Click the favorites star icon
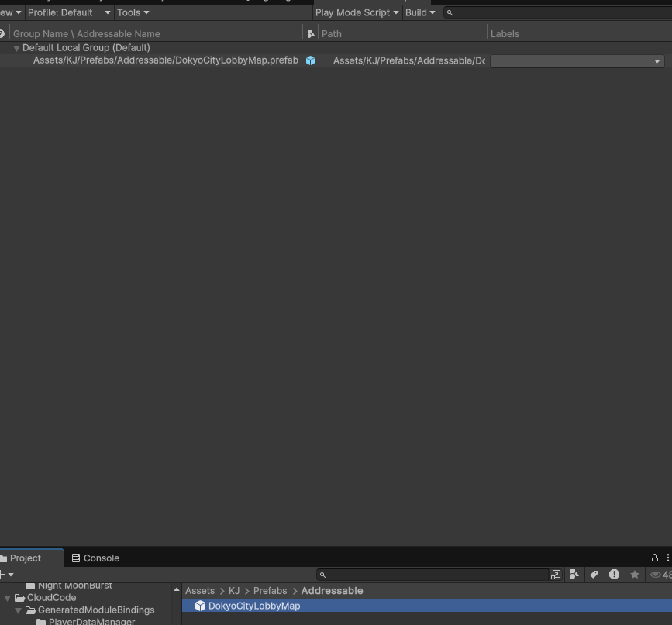Image resolution: width=672 pixels, height=625 pixels. tap(635, 575)
